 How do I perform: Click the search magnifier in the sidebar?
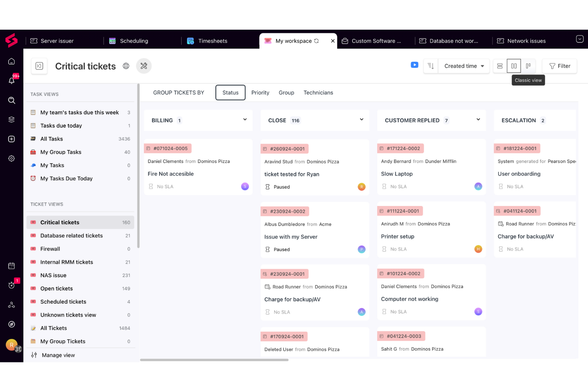12,100
